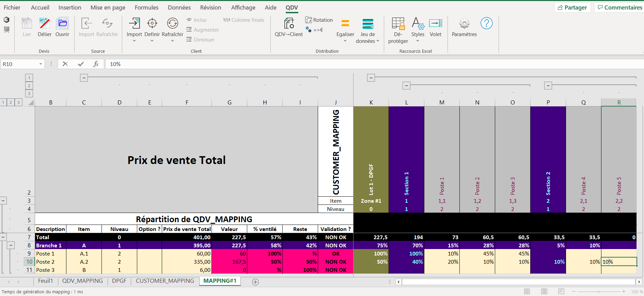This screenshot has width=644, height=296.
Task: Click the Egaliser icon
Action: click(x=345, y=24)
